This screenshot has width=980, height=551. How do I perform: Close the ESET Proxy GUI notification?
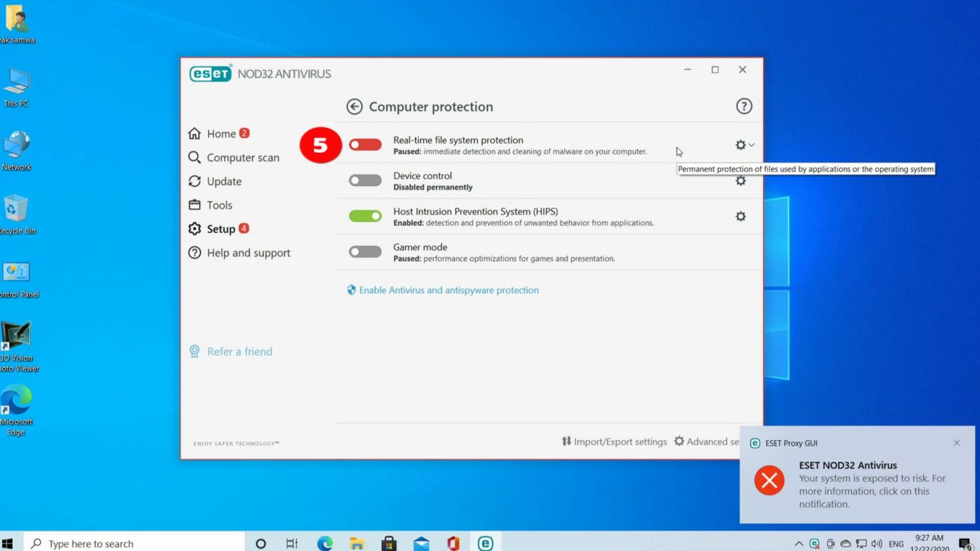tap(956, 443)
